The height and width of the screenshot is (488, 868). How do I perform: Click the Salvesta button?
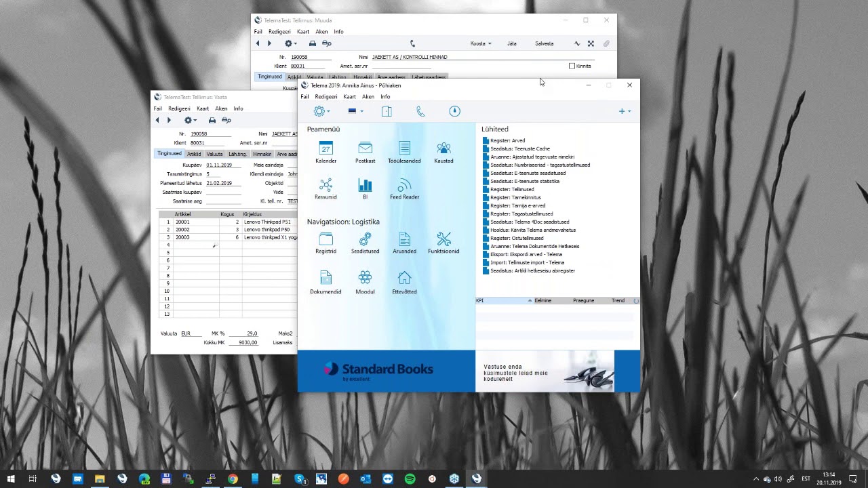pyautogui.click(x=544, y=43)
